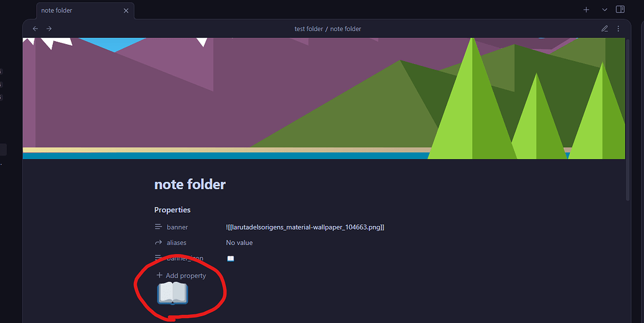Open a new tab with plus icon
The width and height of the screenshot is (644, 323).
coord(586,9)
